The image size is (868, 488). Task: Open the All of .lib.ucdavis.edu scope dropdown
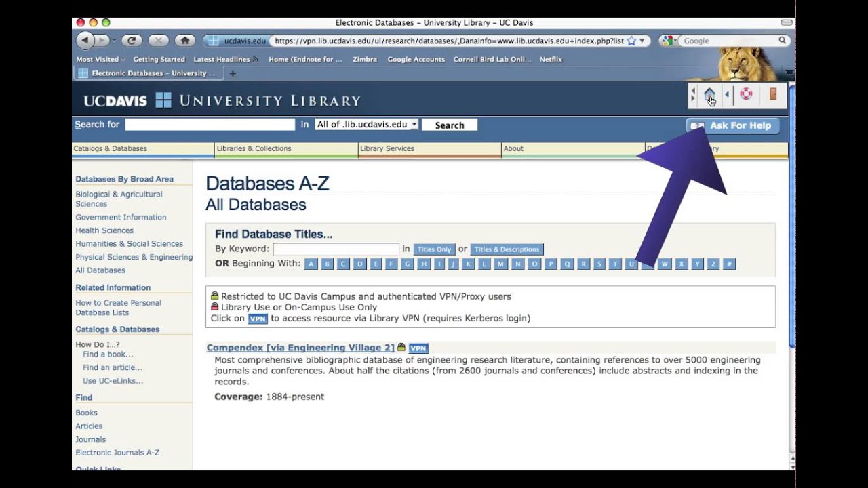(367, 125)
